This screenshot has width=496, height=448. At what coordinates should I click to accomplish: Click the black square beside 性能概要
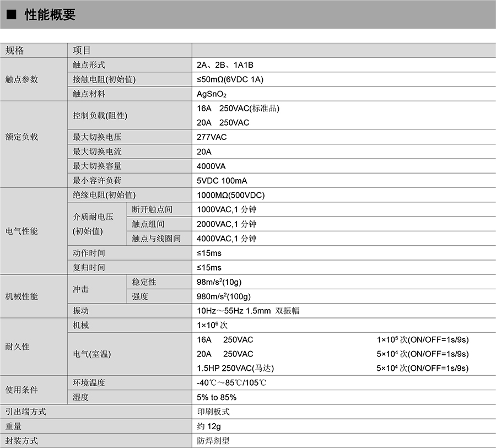click(10, 15)
